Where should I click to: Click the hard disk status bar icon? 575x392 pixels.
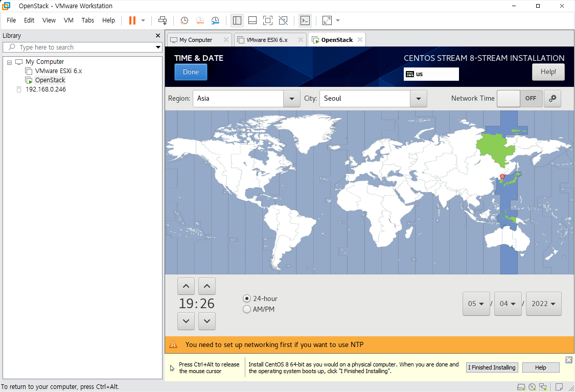click(x=521, y=387)
